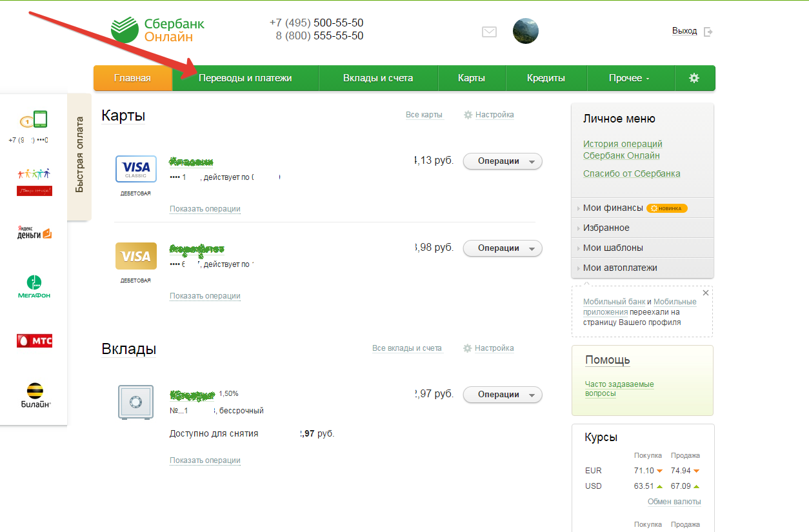Open Переводы и платежи tab

(x=245, y=78)
